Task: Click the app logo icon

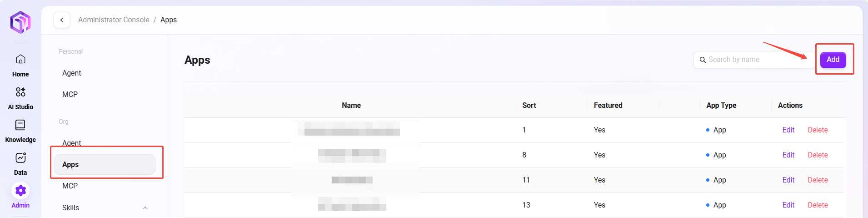Action: (x=20, y=22)
